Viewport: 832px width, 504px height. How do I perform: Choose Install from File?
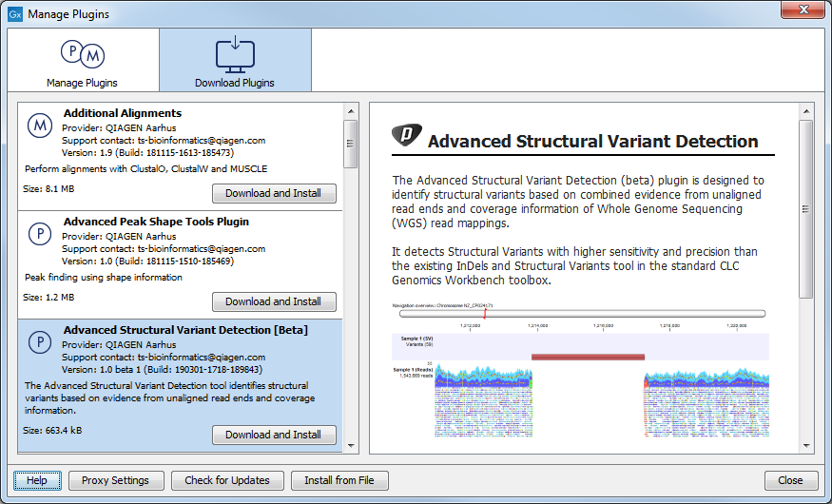339,480
